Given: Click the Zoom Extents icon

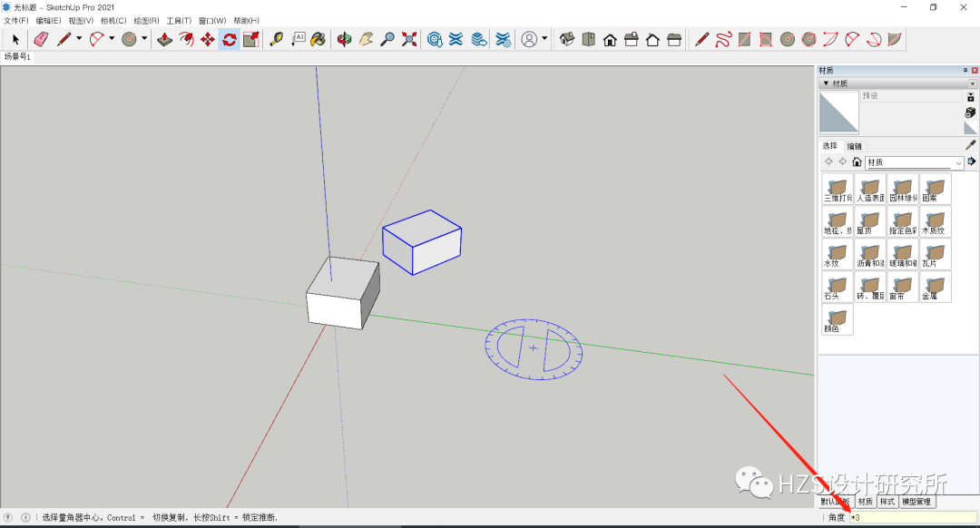Looking at the screenshot, I should coord(407,39).
